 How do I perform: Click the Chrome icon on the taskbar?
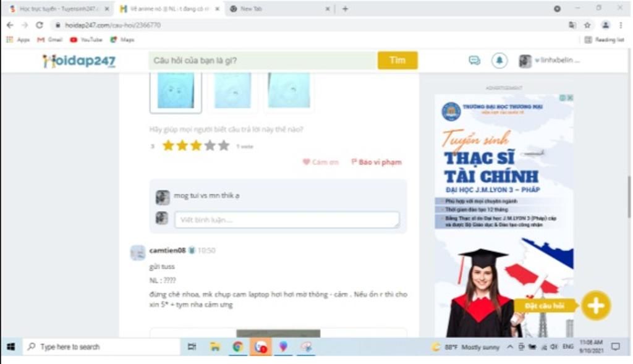pos(238,347)
